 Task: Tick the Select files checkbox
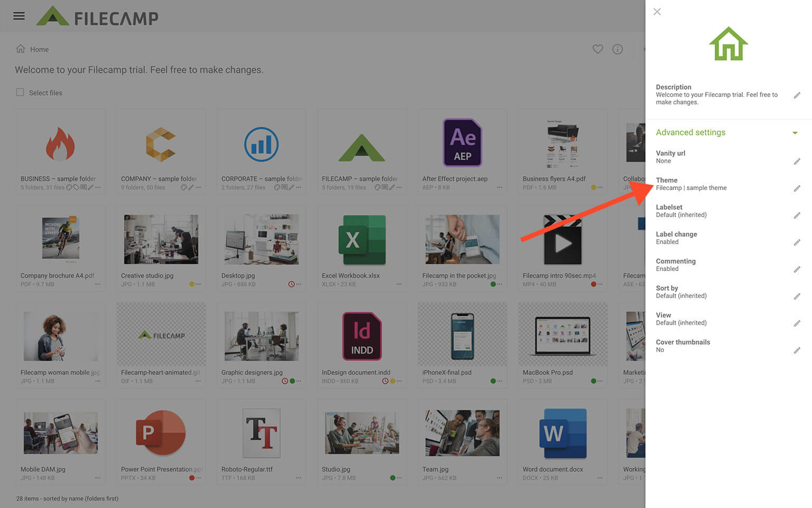(20, 93)
